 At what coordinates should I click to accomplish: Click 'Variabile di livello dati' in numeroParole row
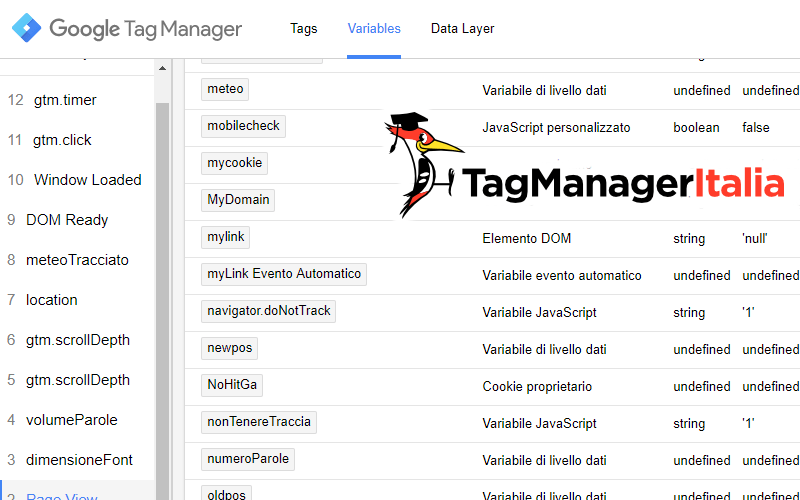(544, 461)
